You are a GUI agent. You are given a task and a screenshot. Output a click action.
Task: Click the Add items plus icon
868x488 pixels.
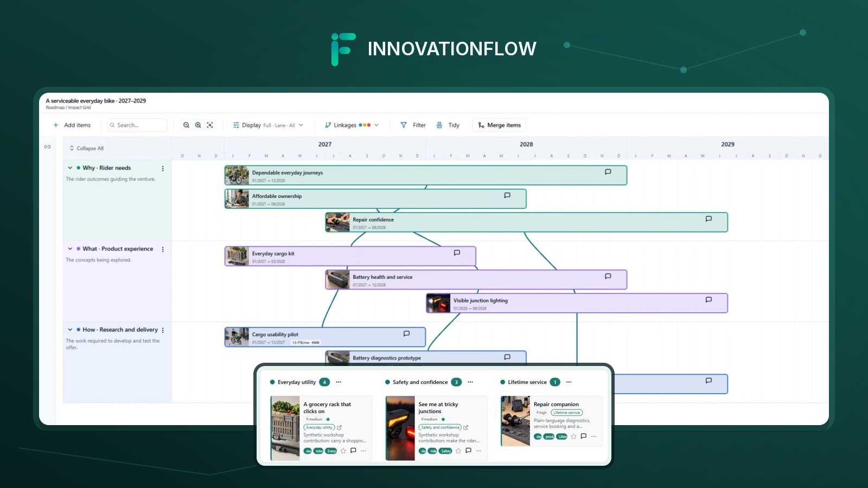pos(55,125)
